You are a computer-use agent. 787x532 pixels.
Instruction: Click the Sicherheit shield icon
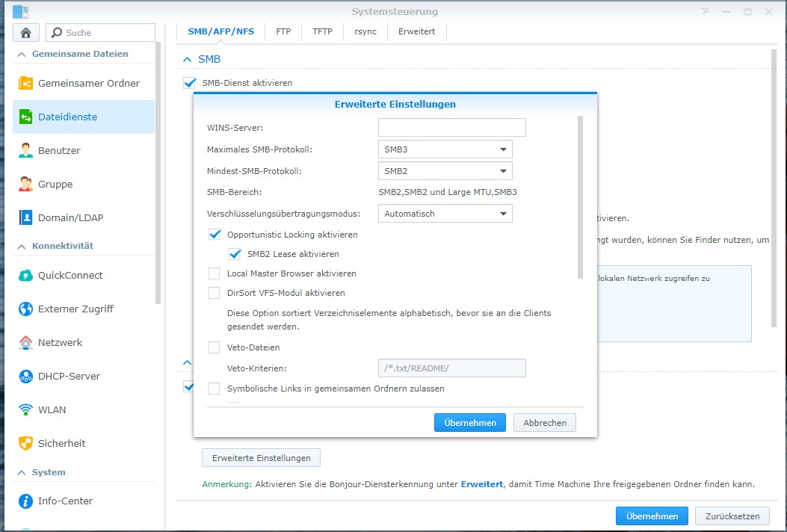[25, 444]
